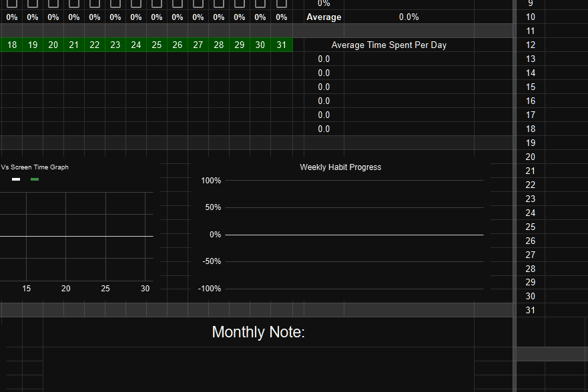
Task: Select the green legend swatch in the graph
Action: [34, 179]
